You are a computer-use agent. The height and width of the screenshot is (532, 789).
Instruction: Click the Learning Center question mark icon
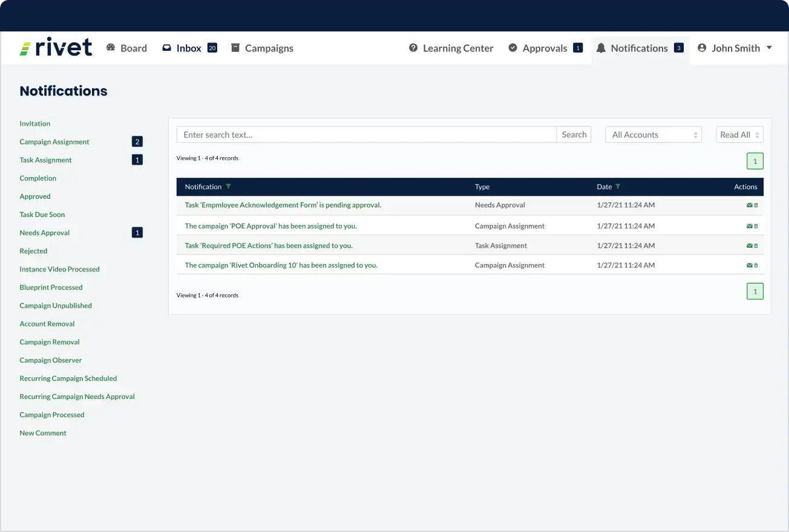pyautogui.click(x=414, y=48)
